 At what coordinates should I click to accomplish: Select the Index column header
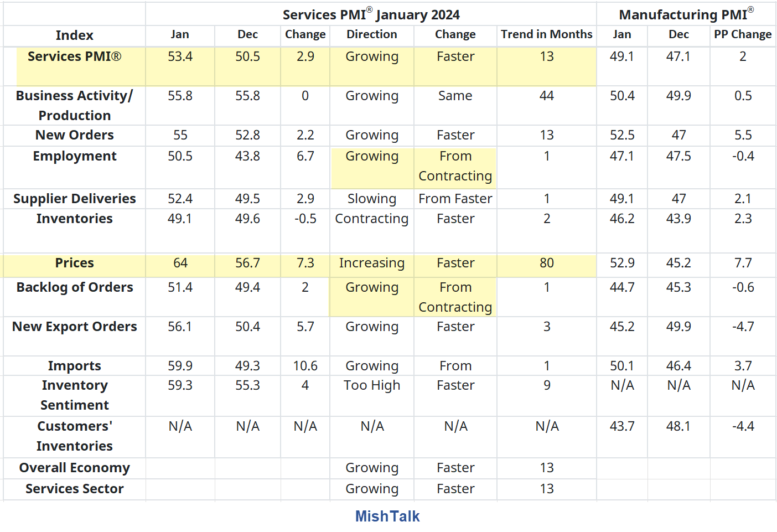coord(74,35)
